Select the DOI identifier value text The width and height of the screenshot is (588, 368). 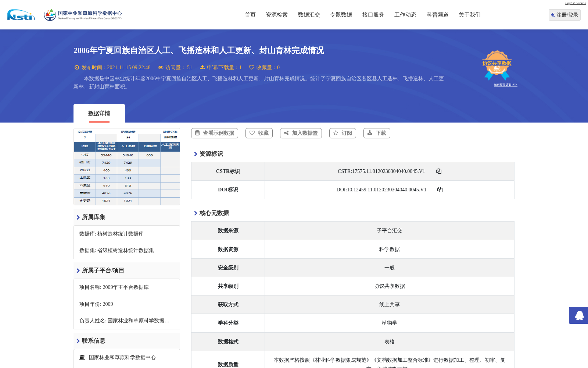click(381, 190)
